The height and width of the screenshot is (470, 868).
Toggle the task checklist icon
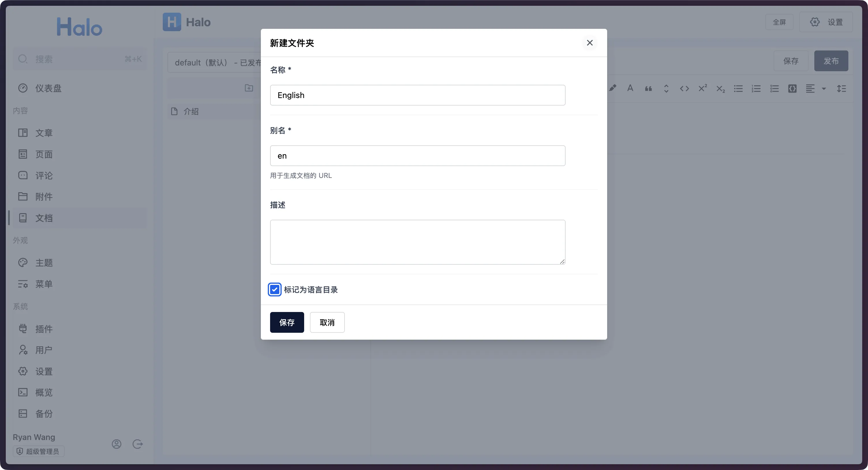point(774,89)
